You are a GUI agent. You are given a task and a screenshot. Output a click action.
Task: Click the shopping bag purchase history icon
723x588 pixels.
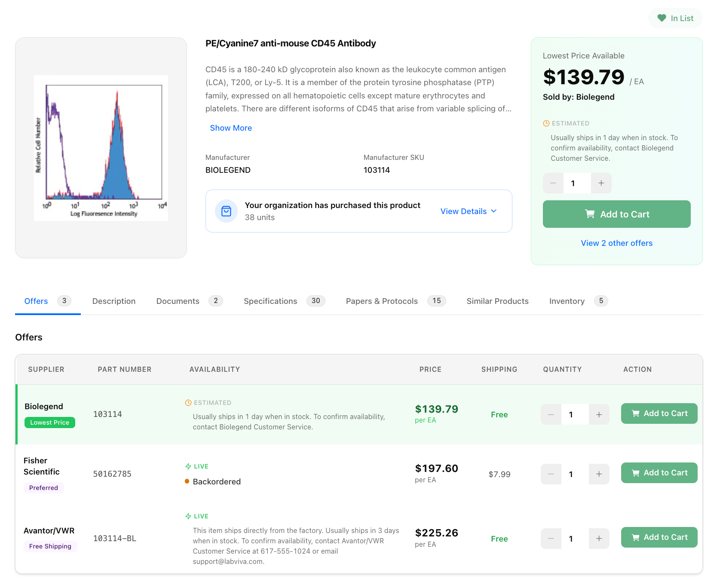[226, 211]
